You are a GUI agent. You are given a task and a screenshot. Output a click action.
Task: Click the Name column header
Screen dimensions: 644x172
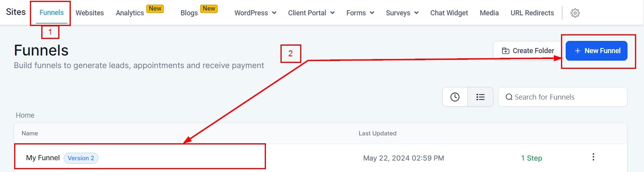[30, 133]
